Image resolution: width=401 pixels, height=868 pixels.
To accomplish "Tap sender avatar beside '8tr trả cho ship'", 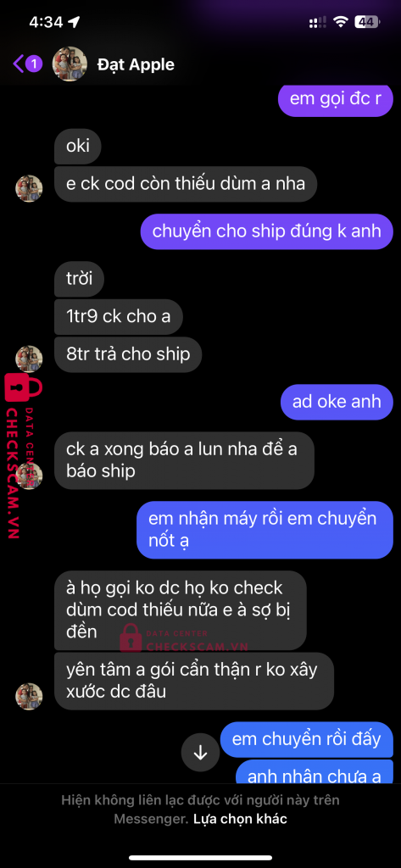I will tap(29, 359).
